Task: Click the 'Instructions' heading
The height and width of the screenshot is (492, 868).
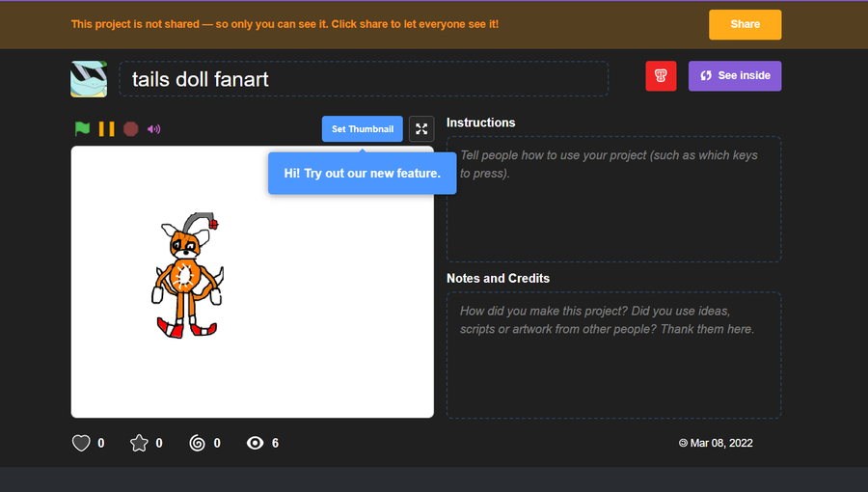Action: tap(480, 123)
